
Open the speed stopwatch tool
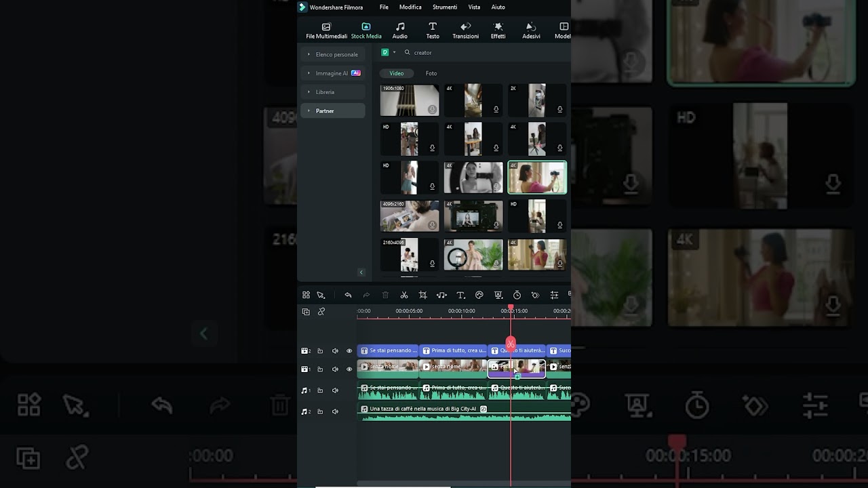tap(517, 295)
